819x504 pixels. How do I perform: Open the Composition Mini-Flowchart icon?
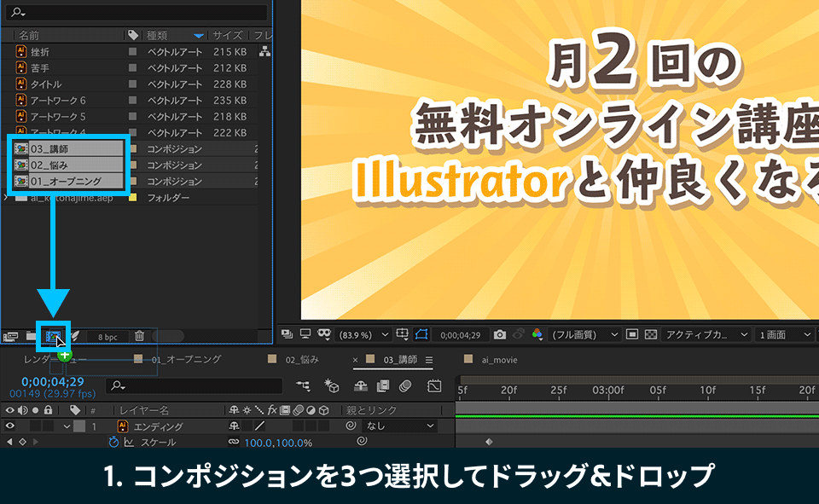302,386
